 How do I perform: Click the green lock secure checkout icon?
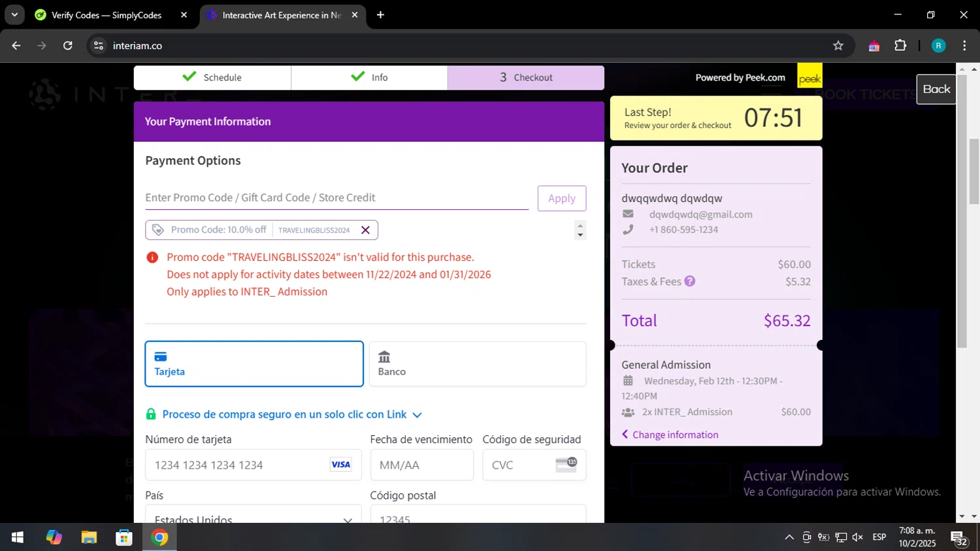[151, 414]
